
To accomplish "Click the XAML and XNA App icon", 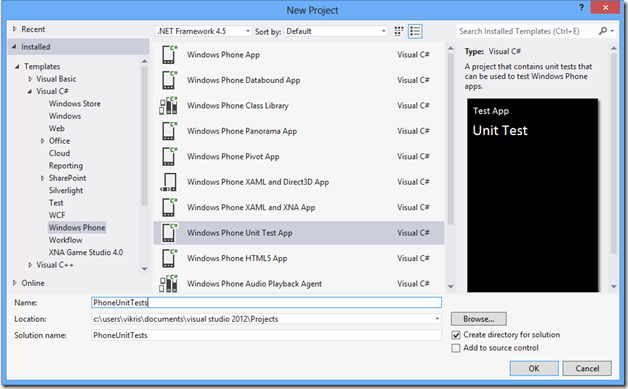I will point(169,208).
